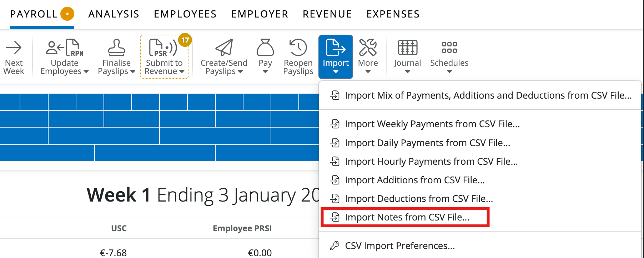The height and width of the screenshot is (258, 644).
Task: Open CSV Import Preferences
Action: click(399, 246)
